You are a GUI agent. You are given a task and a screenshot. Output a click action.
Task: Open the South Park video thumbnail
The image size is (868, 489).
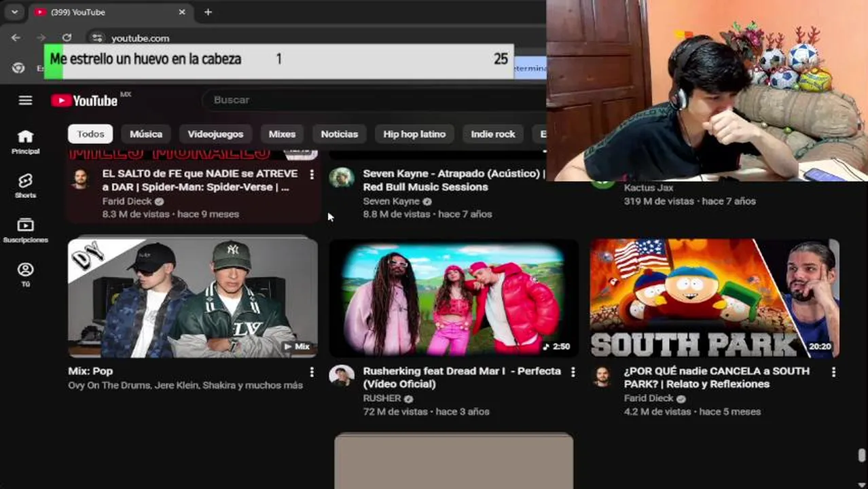tap(715, 297)
